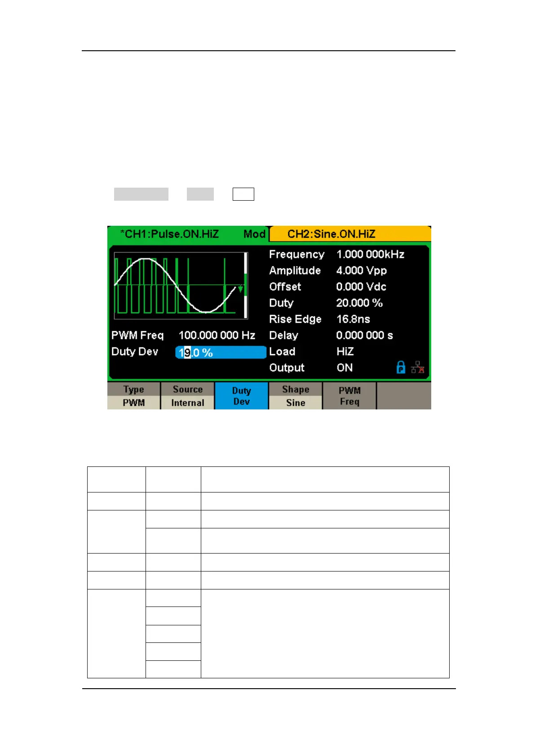Click the Offset value 0.000 Vdc
The width and height of the screenshot is (535, 756).
click(x=361, y=287)
